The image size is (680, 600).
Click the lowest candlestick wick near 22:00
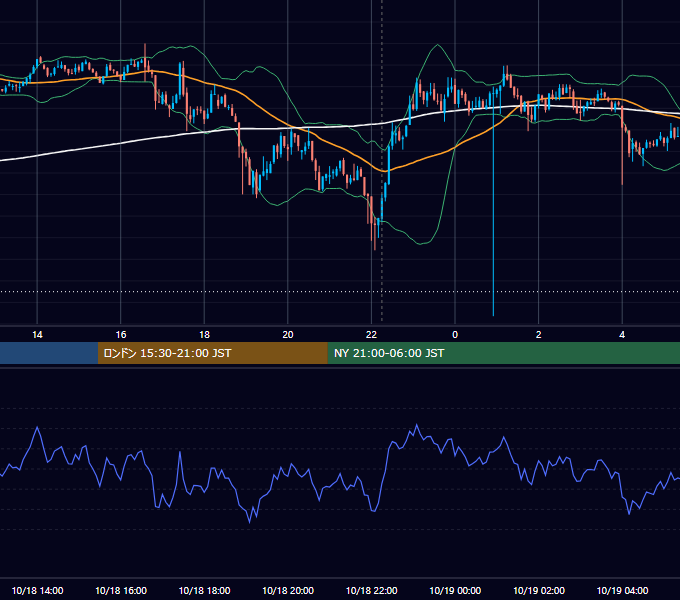[x=375, y=238]
